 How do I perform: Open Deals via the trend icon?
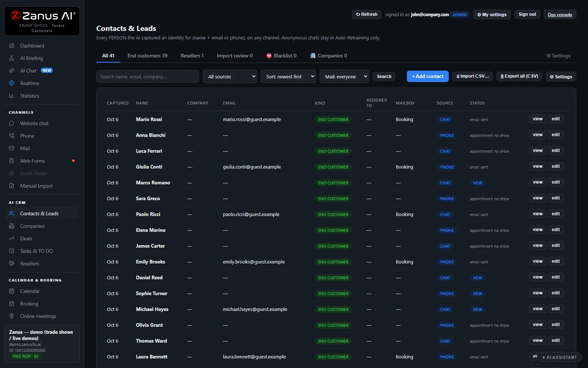(x=11, y=238)
